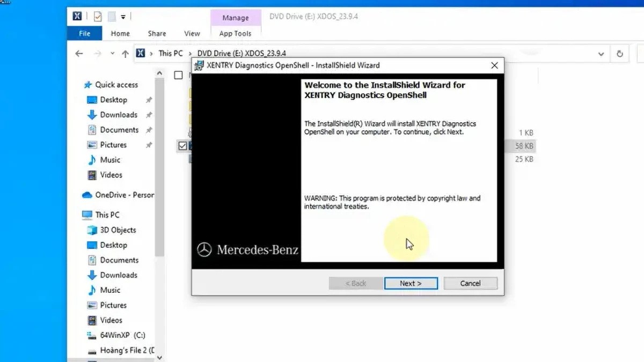
Task: Click New Folder icon in quick access toolbar
Action: (x=112, y=17)
